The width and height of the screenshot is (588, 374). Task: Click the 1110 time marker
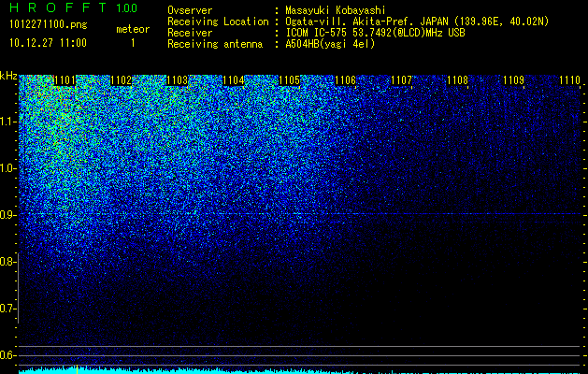(569, 80)
